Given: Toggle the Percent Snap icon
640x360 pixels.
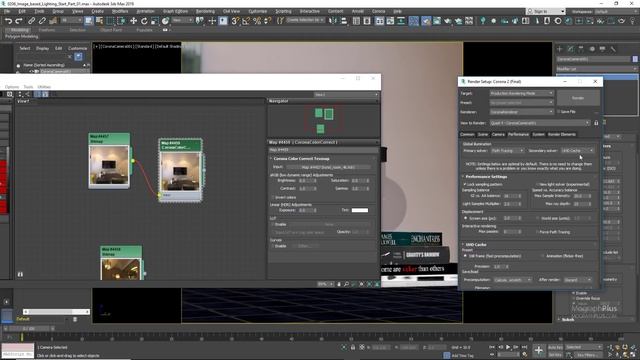Looking at the screenshot, I should pos(257,21).
